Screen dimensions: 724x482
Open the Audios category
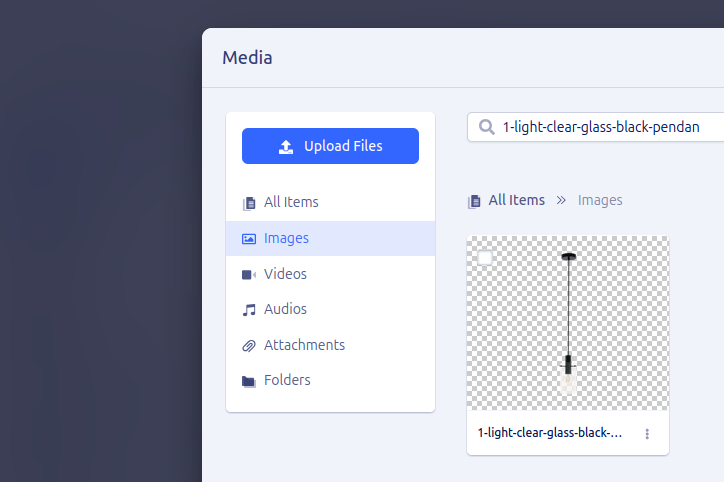click(285, 309)
